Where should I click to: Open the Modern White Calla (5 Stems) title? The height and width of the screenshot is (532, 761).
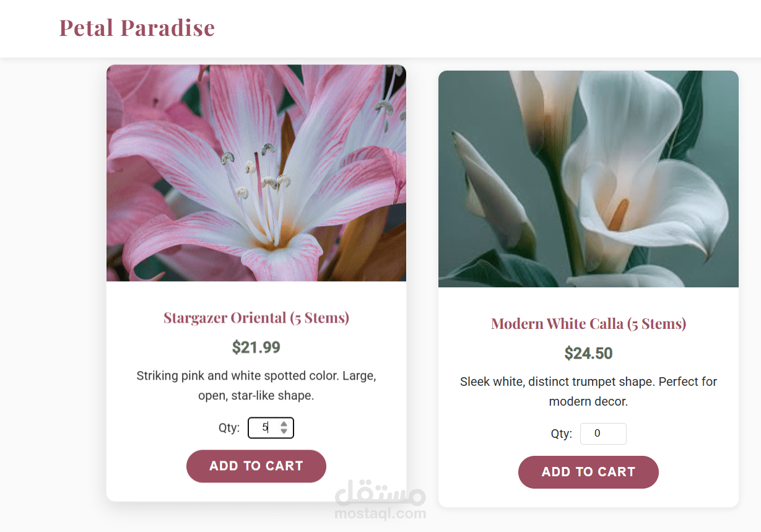point(588,324)
